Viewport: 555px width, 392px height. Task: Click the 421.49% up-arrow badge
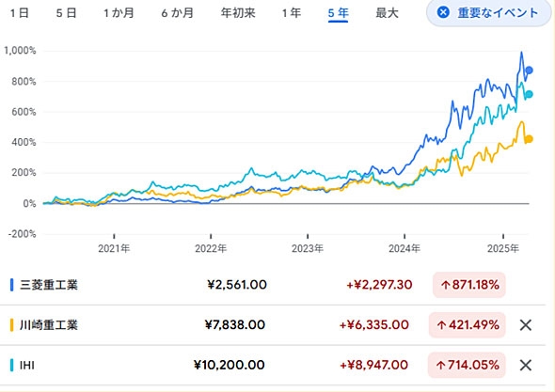point(467,324)
